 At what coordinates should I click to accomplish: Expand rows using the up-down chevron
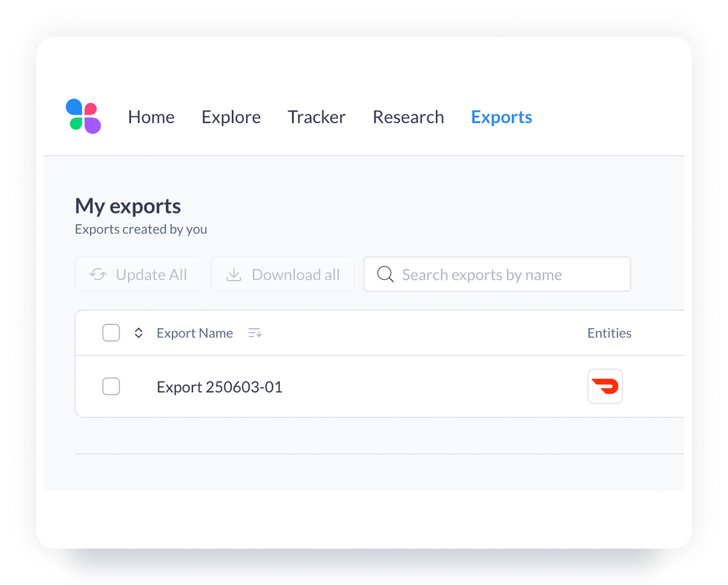coord(138,333)
